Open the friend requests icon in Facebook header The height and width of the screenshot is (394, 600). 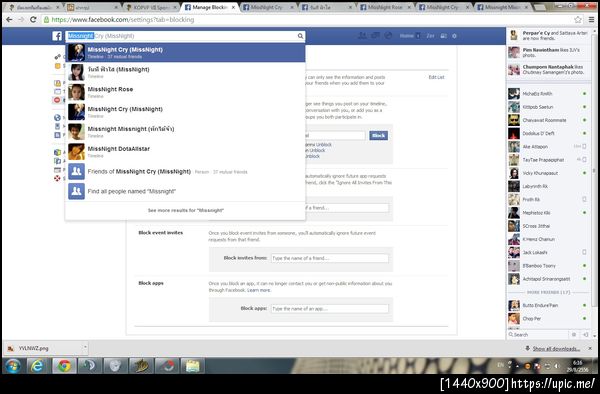[x=362, y=36]
